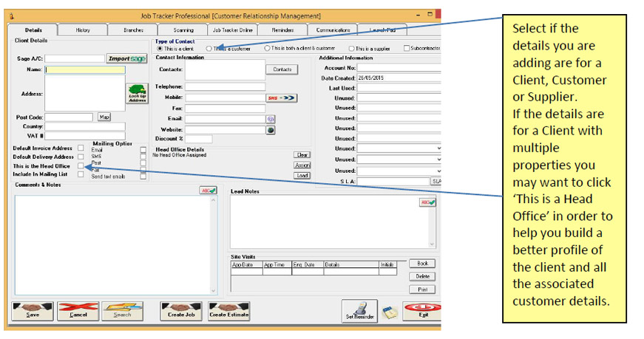
Task: Open the Branches tab
Action: (133, 30)
